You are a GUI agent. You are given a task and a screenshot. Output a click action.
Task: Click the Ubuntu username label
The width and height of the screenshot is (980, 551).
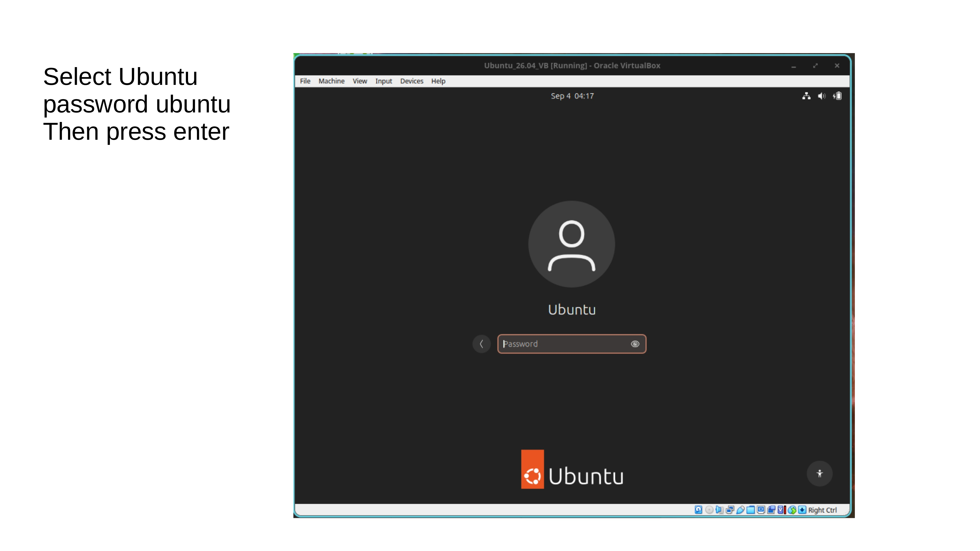(x=572, y=309)
